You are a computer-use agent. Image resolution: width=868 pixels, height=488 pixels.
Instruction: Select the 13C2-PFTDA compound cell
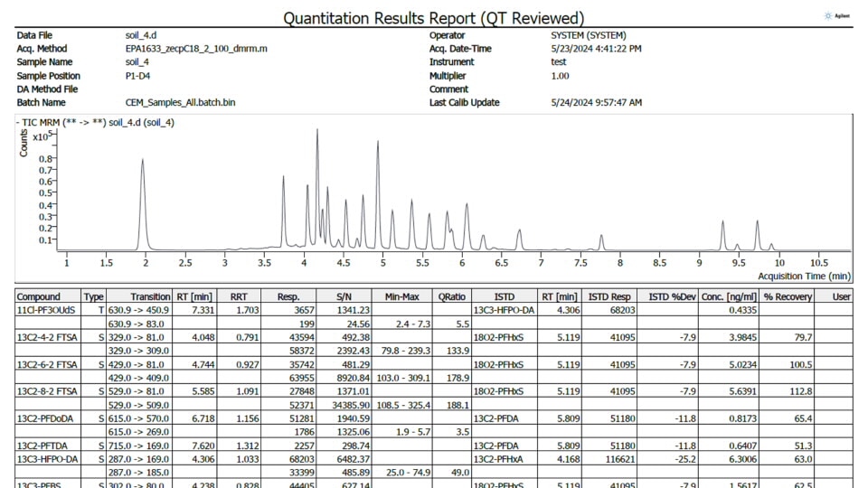click(42, 446)
